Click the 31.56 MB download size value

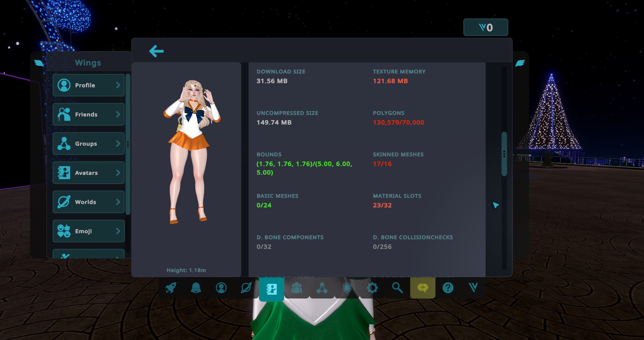coord(272,81)
